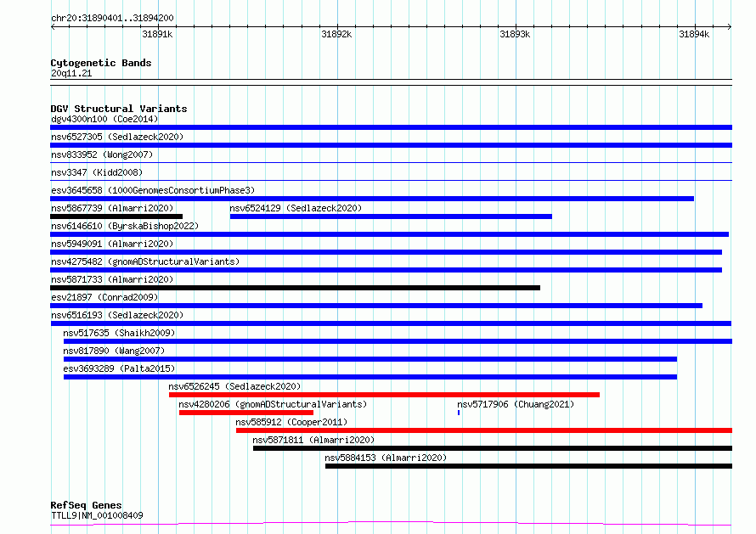Click the black bar under nsv5871811
This screenshot has width=756, height=534.
493,448
